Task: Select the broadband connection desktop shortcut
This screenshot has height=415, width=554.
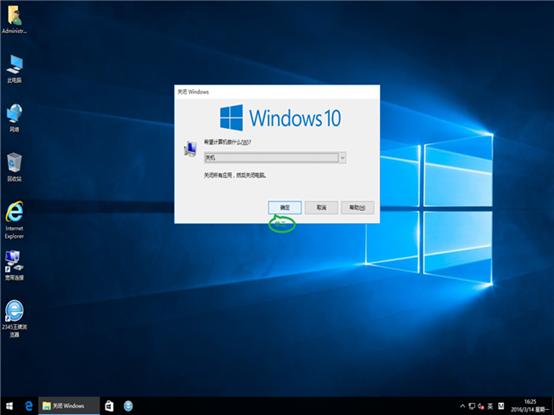Action: 14,265
